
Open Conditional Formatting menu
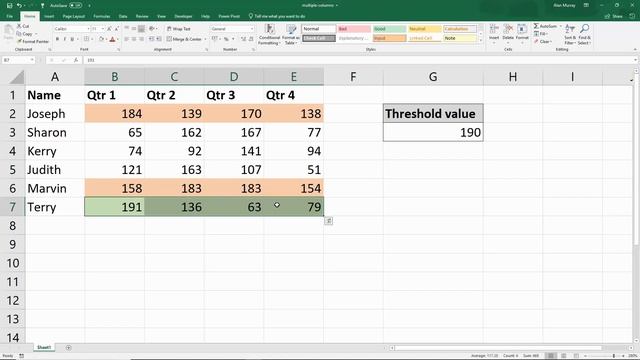click(x=269, y=34)
